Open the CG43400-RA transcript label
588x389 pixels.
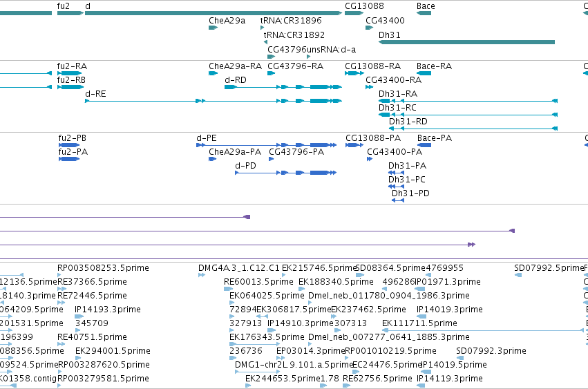393,80
